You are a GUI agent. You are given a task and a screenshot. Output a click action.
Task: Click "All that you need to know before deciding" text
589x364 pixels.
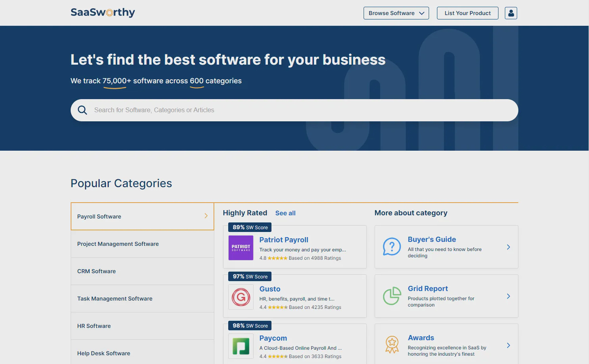(x=445, y=252)
